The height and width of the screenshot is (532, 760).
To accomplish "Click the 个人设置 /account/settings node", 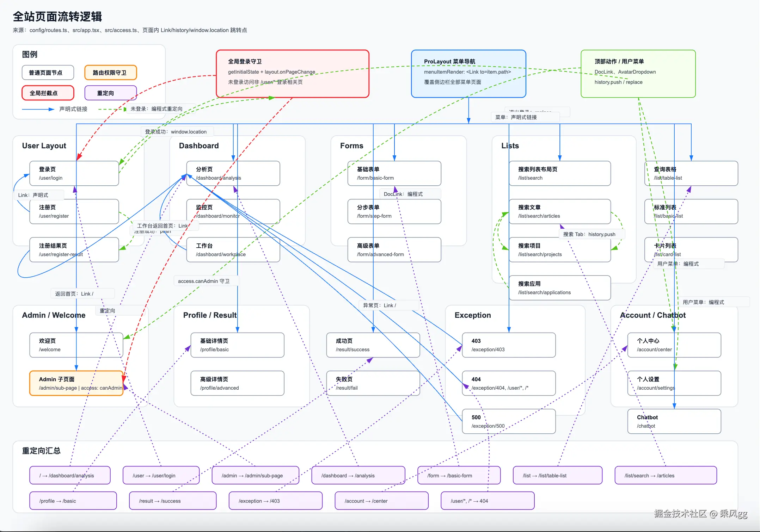I will pyautogui.click(x=674, y=383).
